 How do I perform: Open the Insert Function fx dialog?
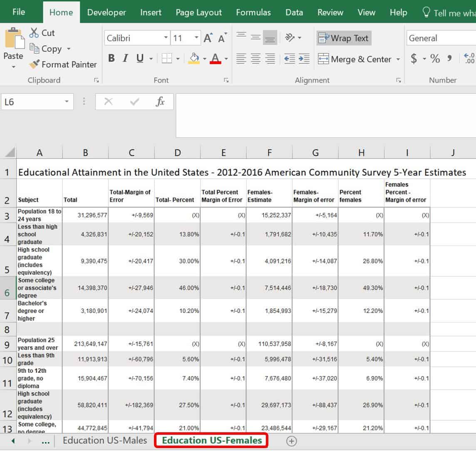pyautogui.click(x=160, y=102)
